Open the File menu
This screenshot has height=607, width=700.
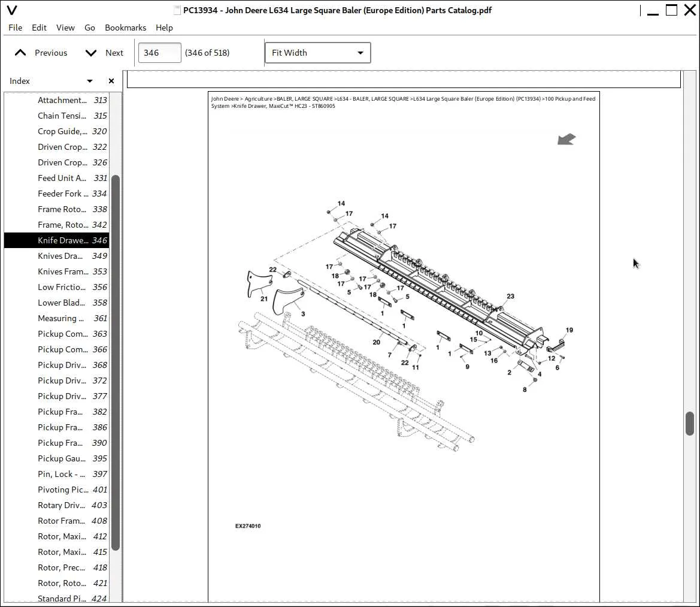click(15, 28)
